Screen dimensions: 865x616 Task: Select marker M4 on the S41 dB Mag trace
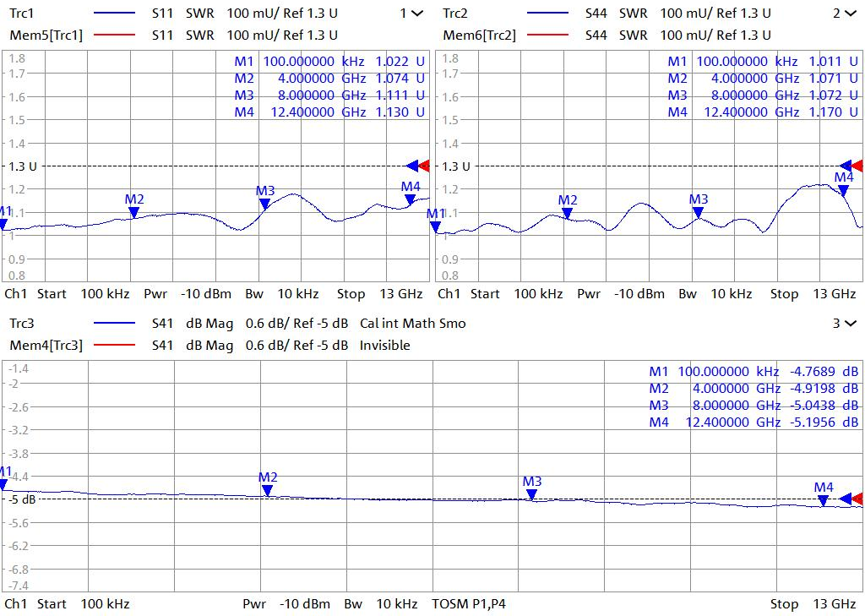coord(824,500)
